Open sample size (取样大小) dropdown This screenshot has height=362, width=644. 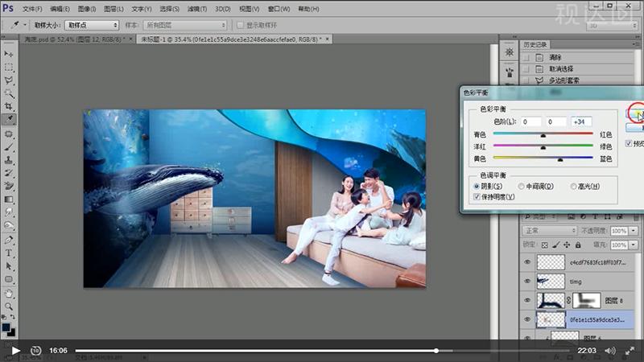point(92,26)
